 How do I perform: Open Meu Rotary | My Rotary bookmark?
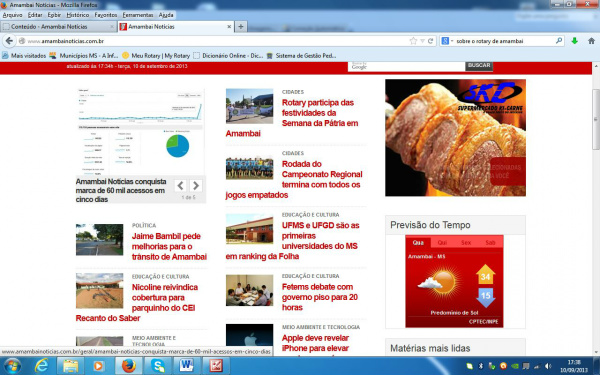tap(156, 55)
